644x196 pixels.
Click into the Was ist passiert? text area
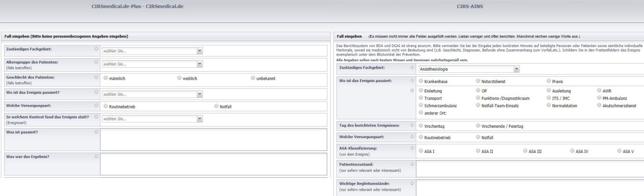tap(213, 140)
